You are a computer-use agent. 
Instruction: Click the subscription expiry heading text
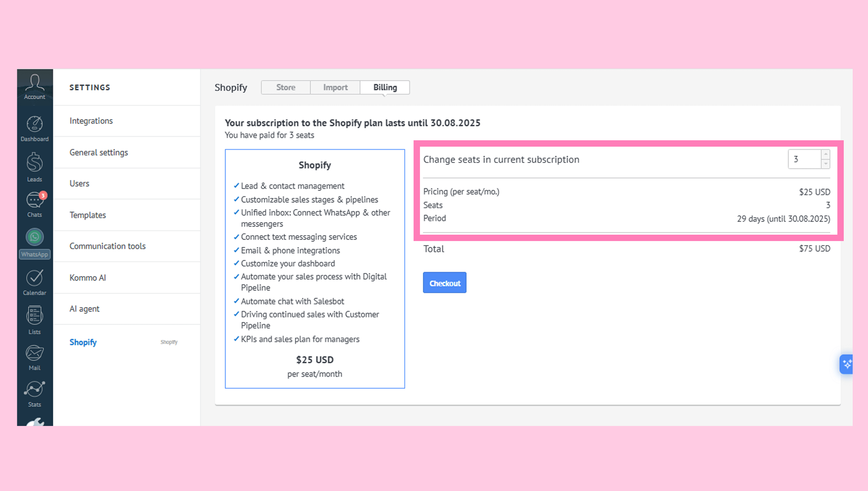[x=352, y=123]
